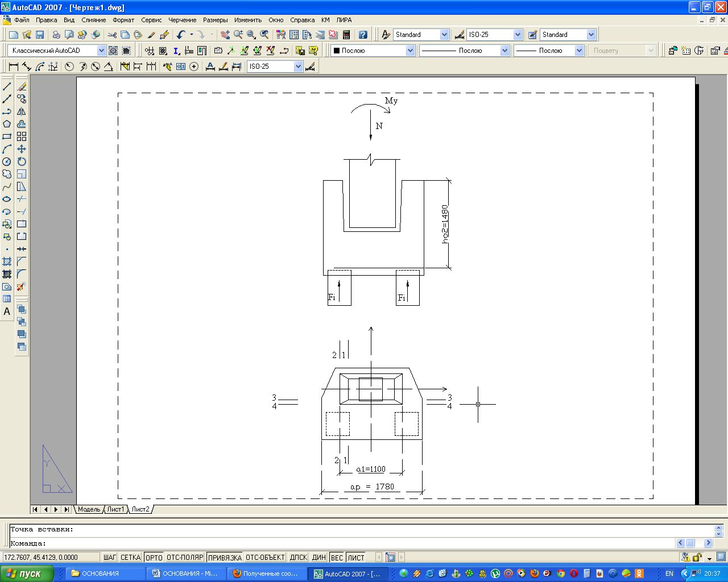Select the Spline drawing tool

pos(7,186)
